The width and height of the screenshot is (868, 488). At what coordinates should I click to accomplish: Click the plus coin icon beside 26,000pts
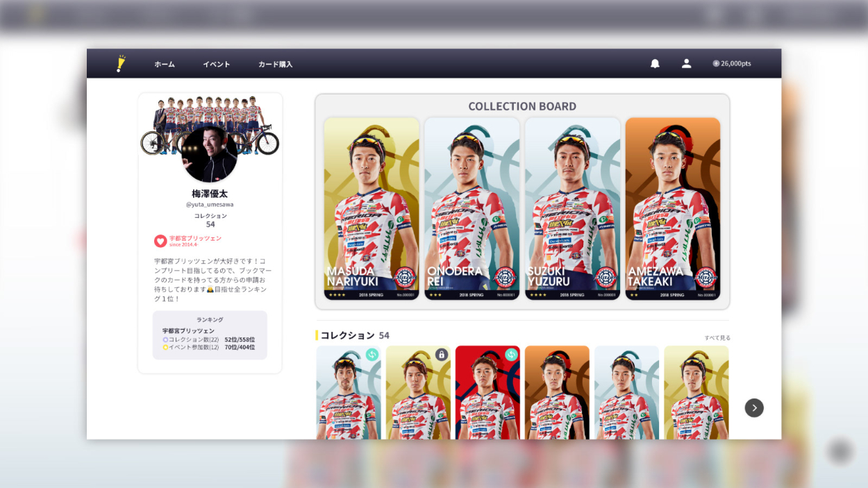pyautogui.click(x=716, y=64)
